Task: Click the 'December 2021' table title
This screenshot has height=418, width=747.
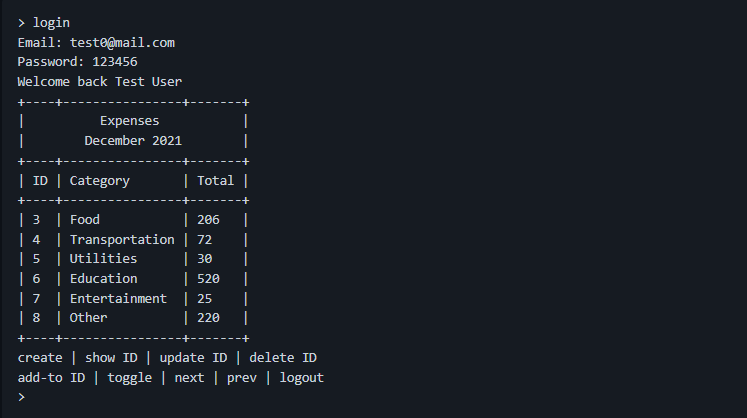Action: pos(133,141)
